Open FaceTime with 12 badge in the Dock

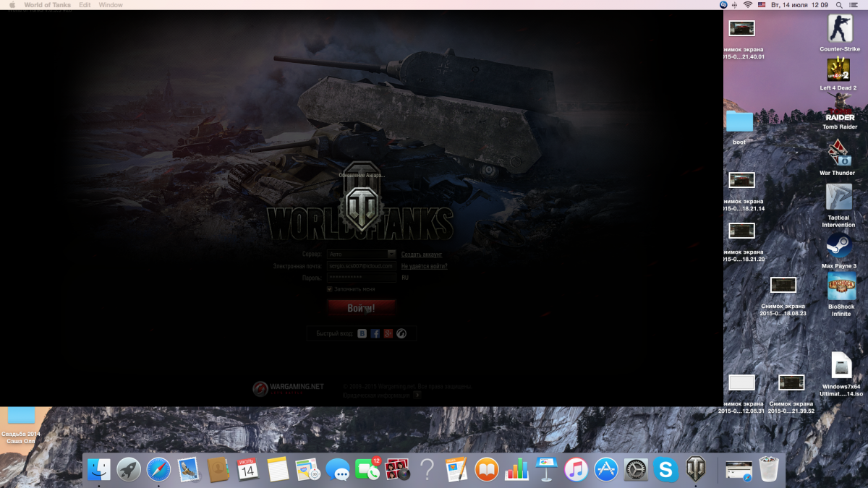pyautogui.click(x=368, y=469)
